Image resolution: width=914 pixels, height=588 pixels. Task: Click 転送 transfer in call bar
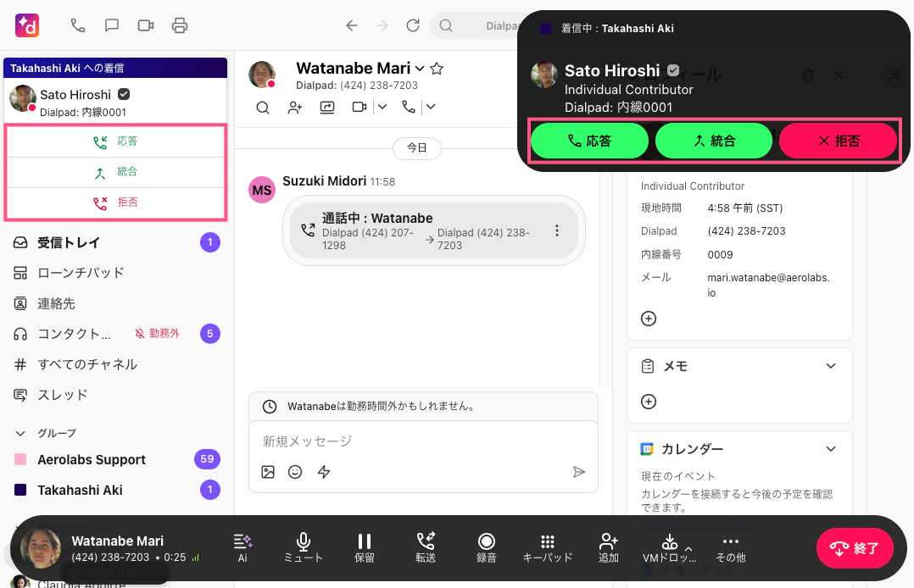[x=426, y=548]
